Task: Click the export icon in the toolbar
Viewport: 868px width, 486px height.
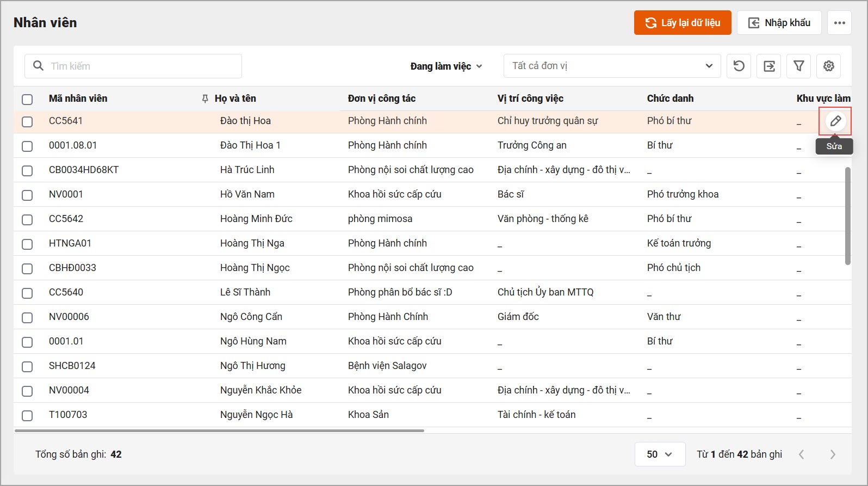Action: pos(769,66)
